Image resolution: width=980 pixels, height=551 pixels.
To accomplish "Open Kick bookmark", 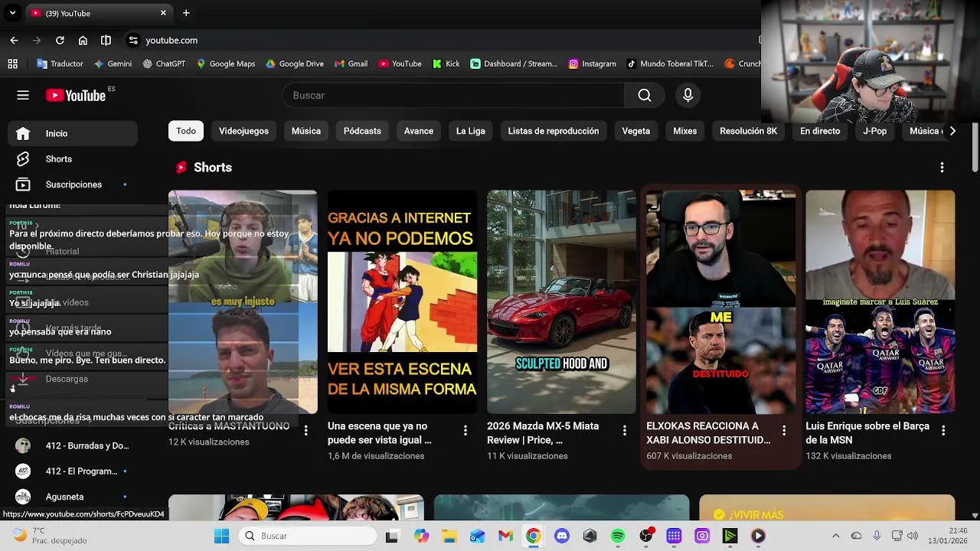I will pyautogui.click(x=446, y=64).
